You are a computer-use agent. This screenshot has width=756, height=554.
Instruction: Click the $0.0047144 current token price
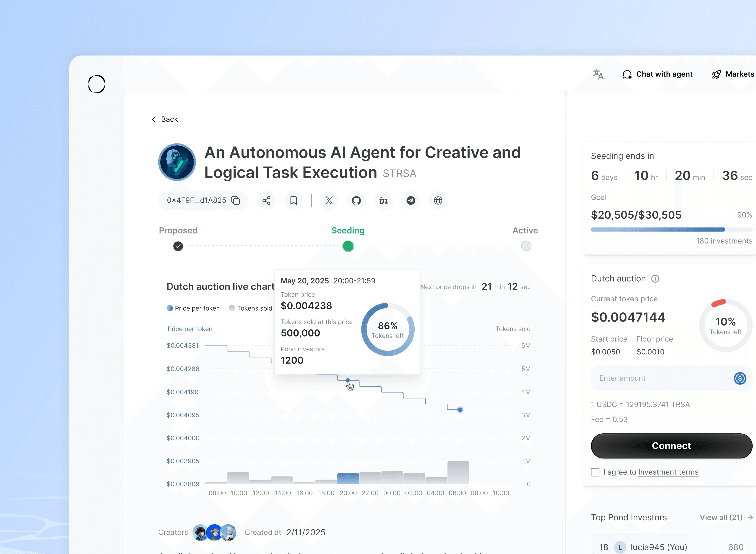point(628,317)
